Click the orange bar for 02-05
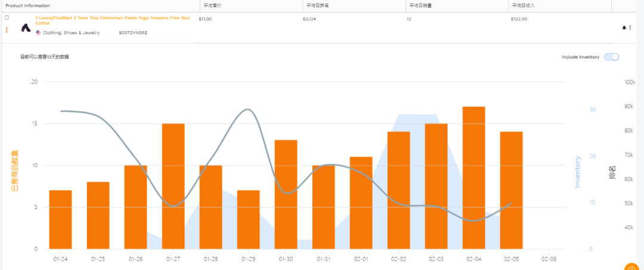 coord(512,191)
